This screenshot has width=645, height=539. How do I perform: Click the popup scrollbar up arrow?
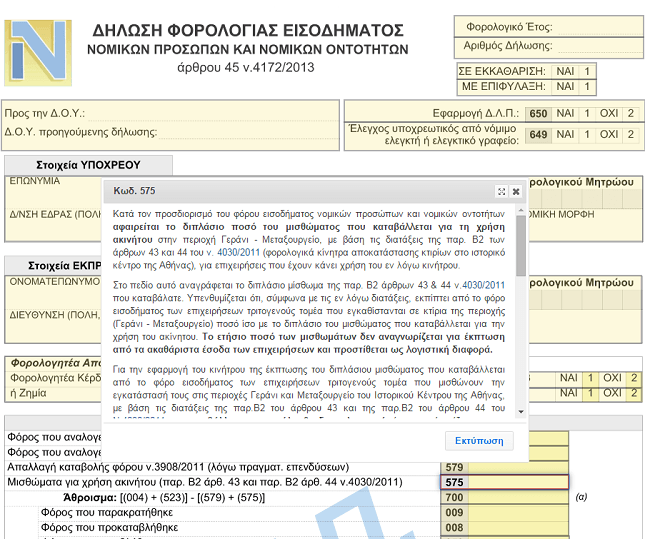[521, 211]
